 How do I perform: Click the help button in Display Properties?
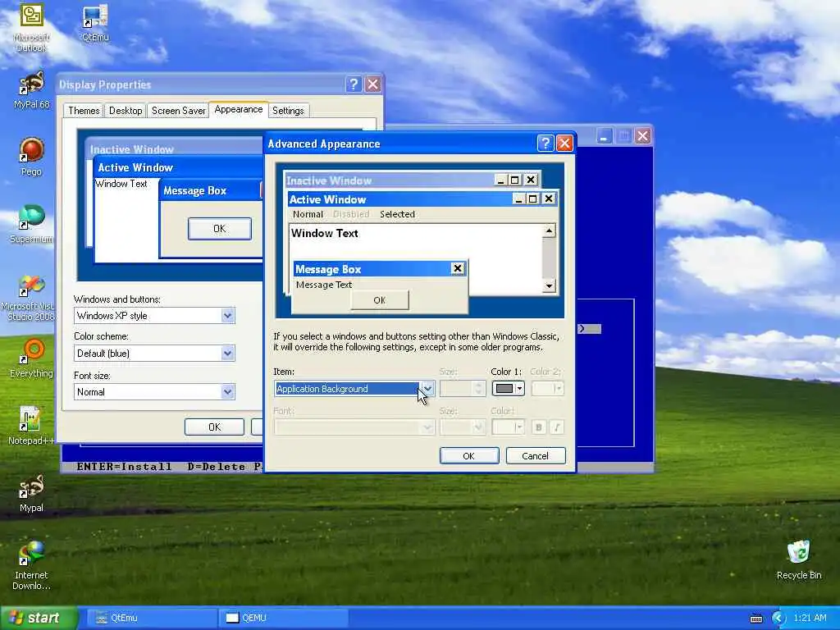(353, 84)
